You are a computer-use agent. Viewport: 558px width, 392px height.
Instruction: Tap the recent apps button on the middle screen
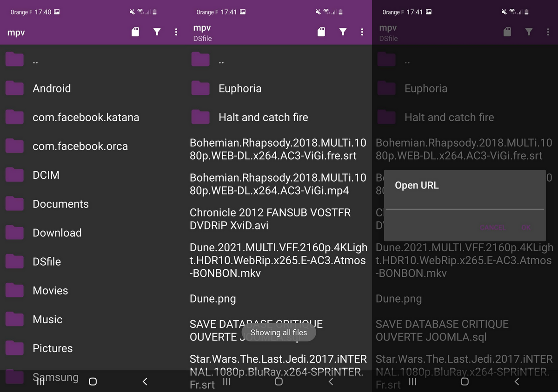pyautogui.click(x=227, y=381)
